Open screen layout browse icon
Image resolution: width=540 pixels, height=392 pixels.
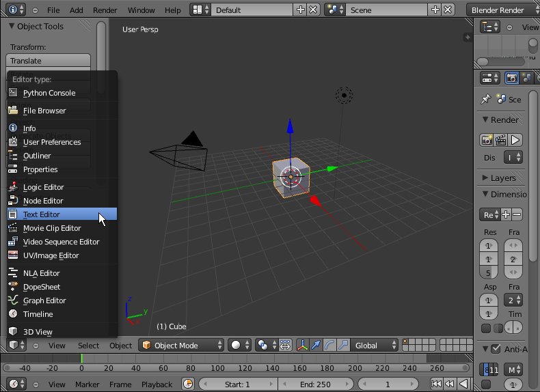point(201,10)
